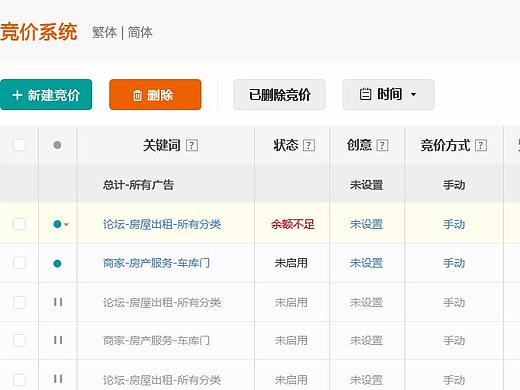Open help icon next to 竞价方式
520x390 pixels.
(x=481, y=145)
